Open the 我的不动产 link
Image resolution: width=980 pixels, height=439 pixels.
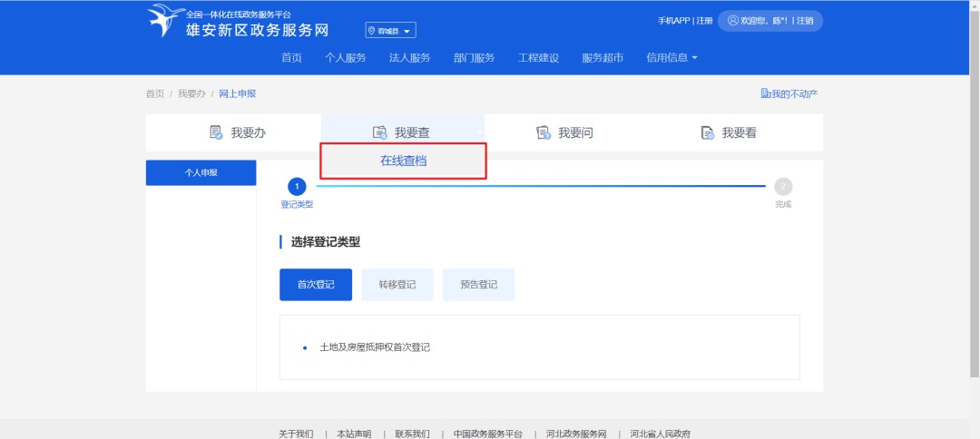tap(789, 93)
